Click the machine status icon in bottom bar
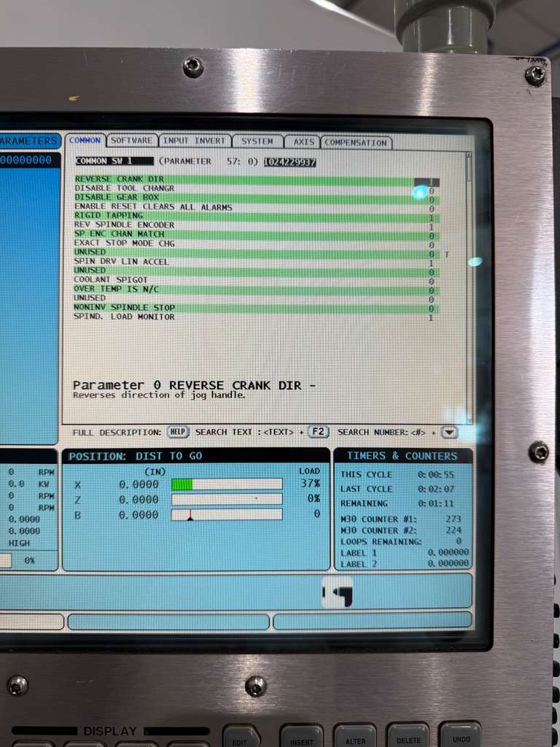 pyautogui.click(x=338, y=592)
